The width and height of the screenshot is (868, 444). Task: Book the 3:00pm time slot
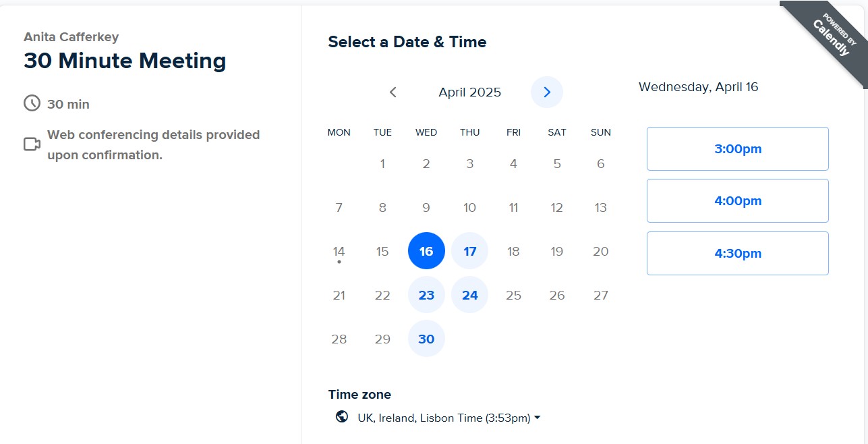click(x=737, y=149)
